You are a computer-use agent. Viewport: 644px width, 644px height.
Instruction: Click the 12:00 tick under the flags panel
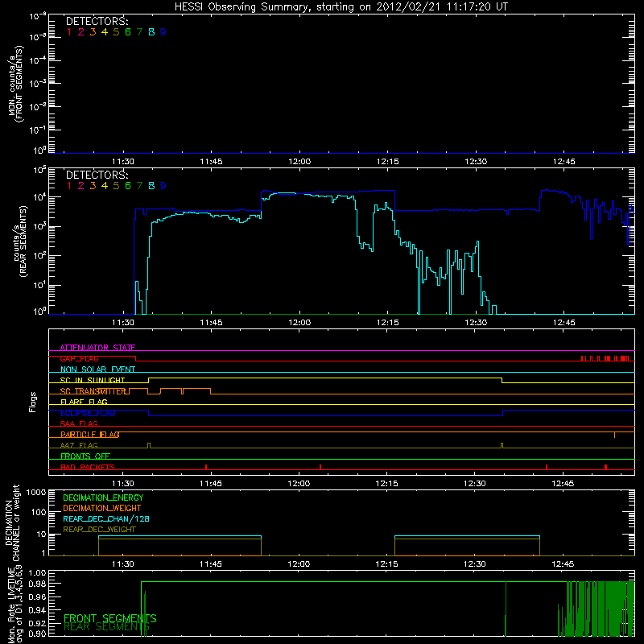click(x=299, y=484)
